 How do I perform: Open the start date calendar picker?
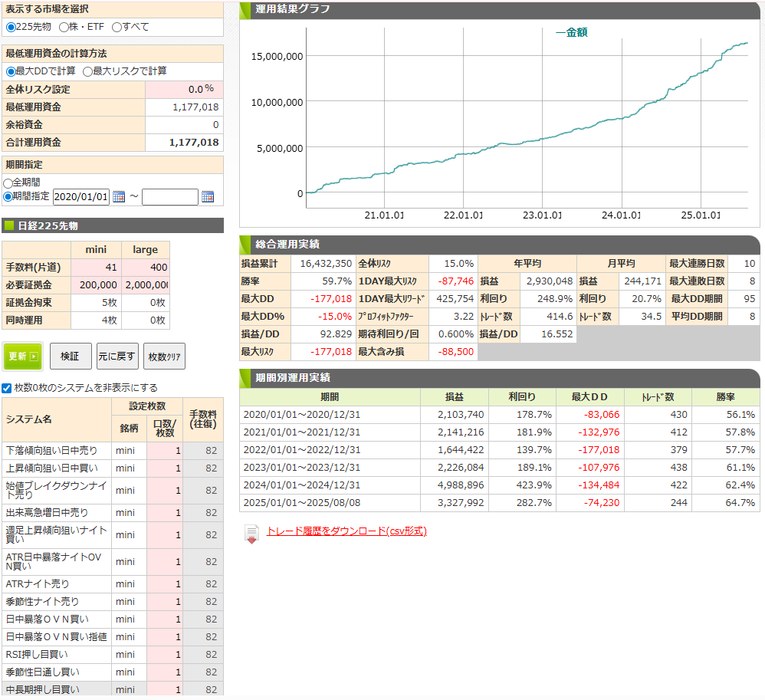click(x=119, y=197)
